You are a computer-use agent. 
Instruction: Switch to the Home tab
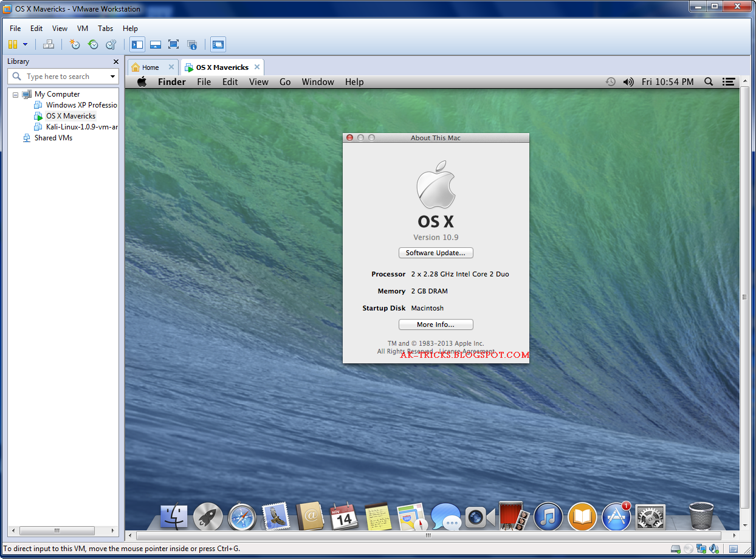coord(150,67)
